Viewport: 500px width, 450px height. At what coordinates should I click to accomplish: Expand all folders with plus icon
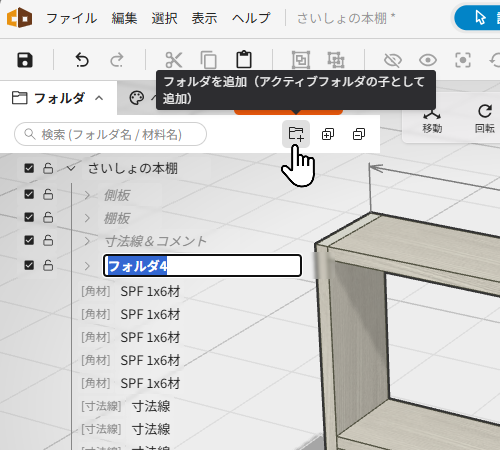(x=328, y=134)
